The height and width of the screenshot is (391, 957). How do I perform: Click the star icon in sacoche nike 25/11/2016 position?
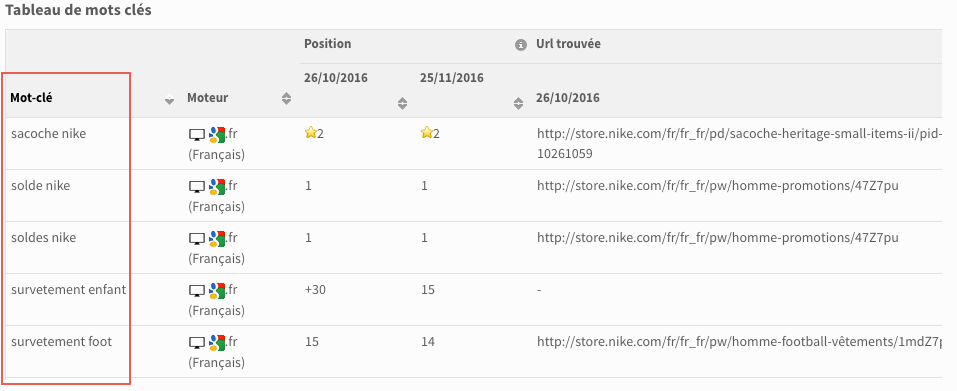click(426, 133)
